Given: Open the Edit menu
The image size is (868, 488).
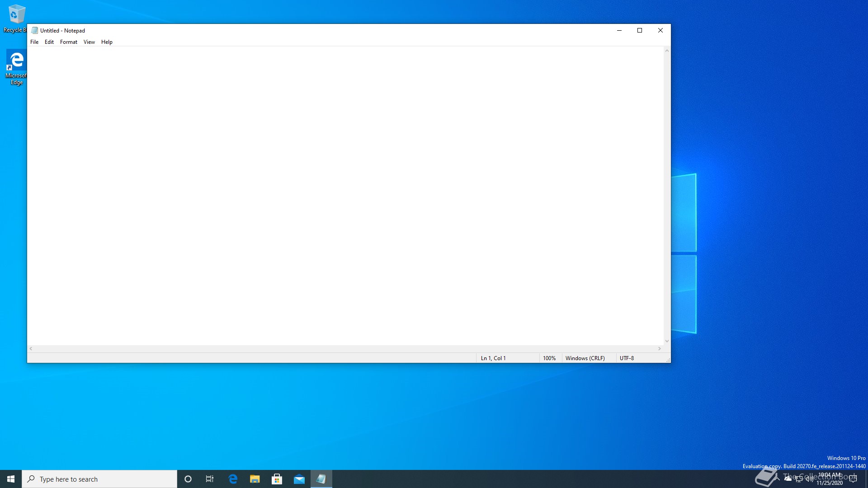Looking at the screenshot, I should [49, 42].
